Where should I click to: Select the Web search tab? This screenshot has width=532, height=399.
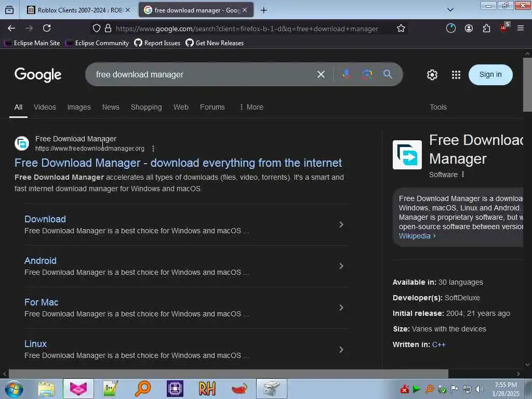point(181,107)
